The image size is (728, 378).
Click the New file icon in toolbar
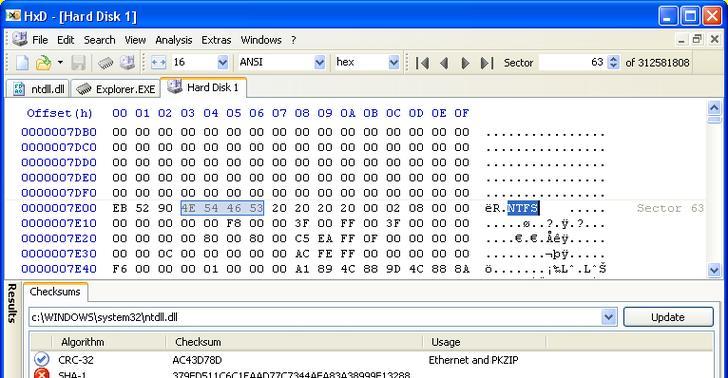[x=22, y=63]
